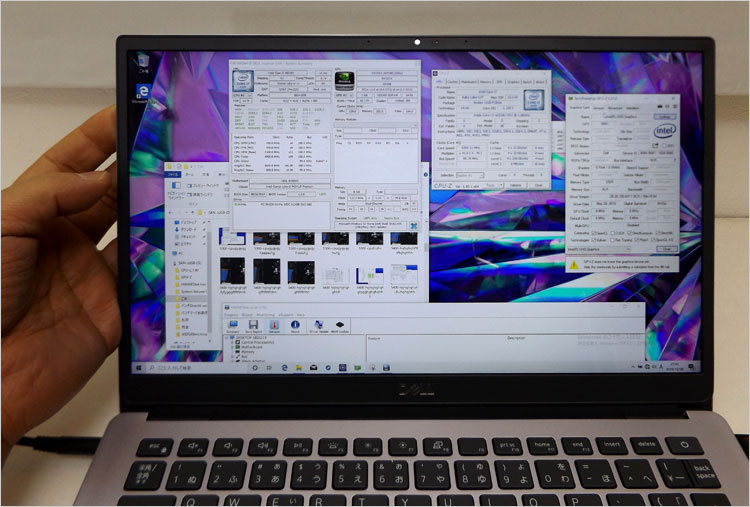
Task: Collapse DESKTOP root node in HWiNFO tree
Action: coord(227,338)
